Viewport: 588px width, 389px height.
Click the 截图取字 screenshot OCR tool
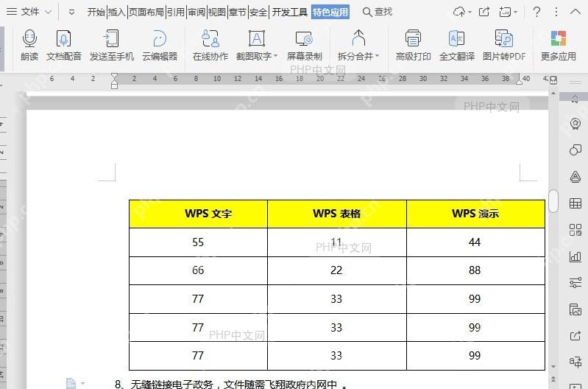click(x=254, y=46)
